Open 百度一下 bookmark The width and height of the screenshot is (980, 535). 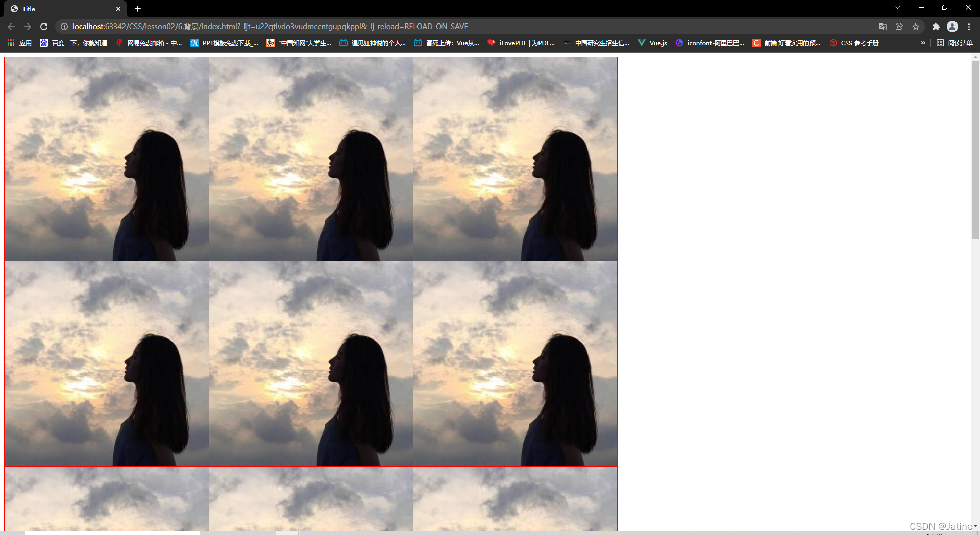coord(73,43)
